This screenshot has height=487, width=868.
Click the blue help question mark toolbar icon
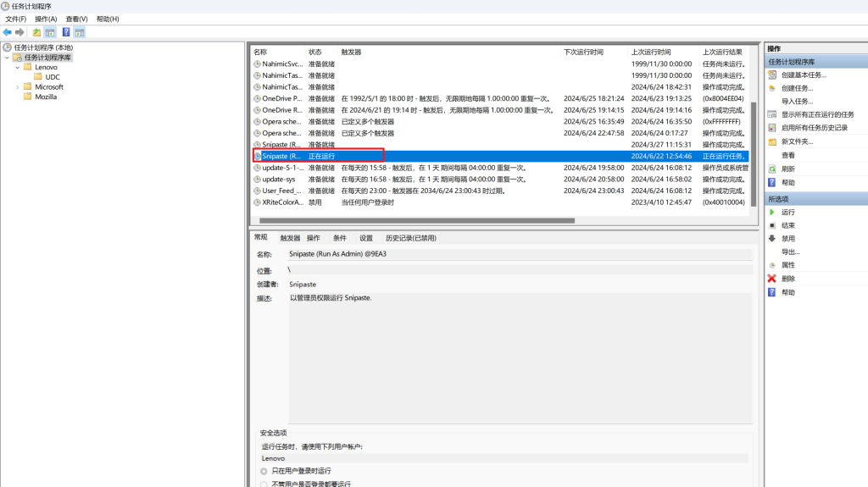(x=66, y=32)
